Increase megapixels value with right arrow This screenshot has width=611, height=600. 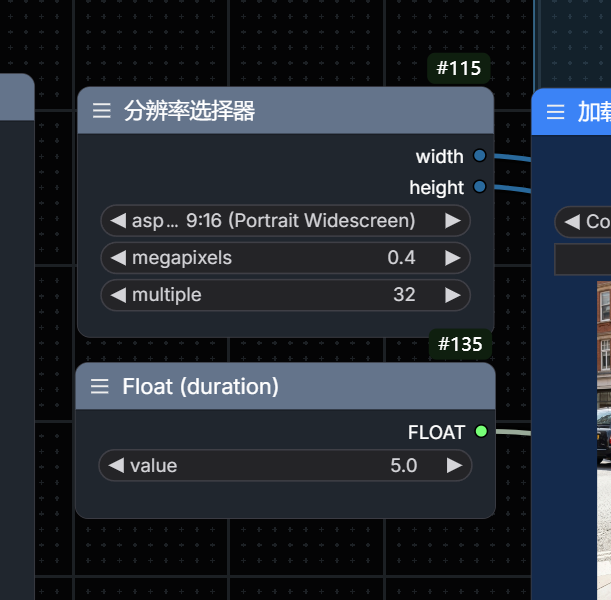(x=453, y=258)
